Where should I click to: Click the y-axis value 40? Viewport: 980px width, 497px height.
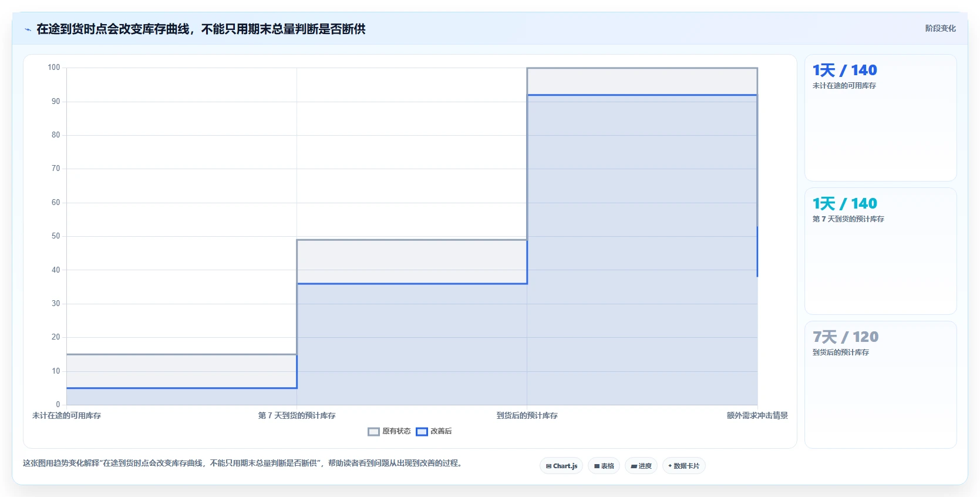point(56,270)
